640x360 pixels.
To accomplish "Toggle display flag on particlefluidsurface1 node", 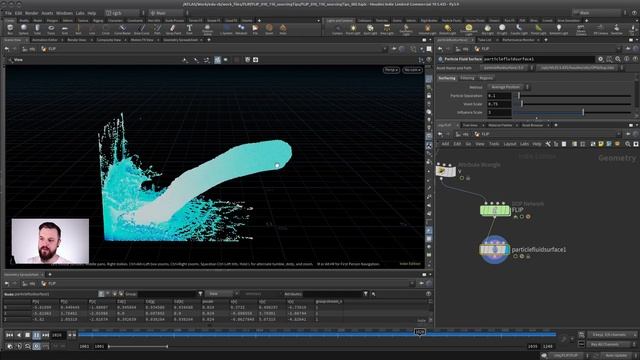I will tap(506, 249).
